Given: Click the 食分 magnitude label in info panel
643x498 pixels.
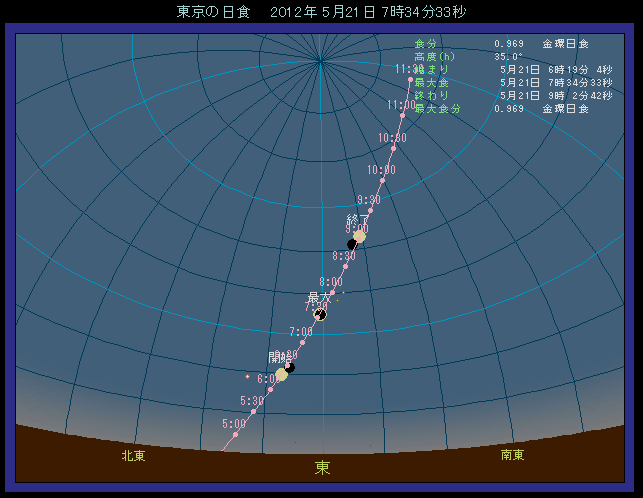Looking at the screenshot, I should [x=425, y=44].
